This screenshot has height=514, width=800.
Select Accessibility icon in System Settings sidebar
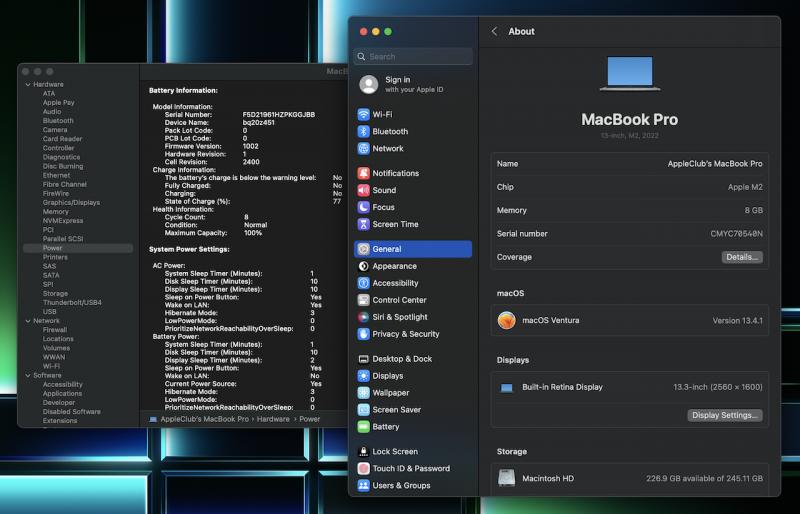363,283
